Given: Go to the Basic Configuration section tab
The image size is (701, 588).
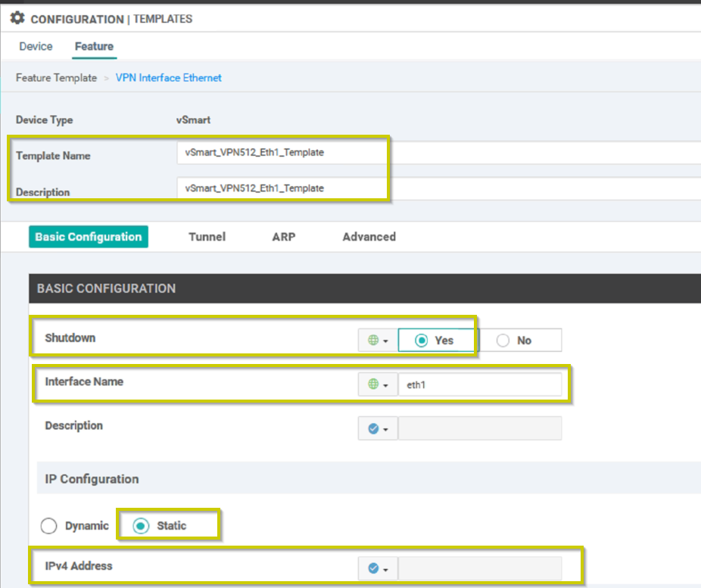Looking at the screenshot, I should (x=89, y=237).
